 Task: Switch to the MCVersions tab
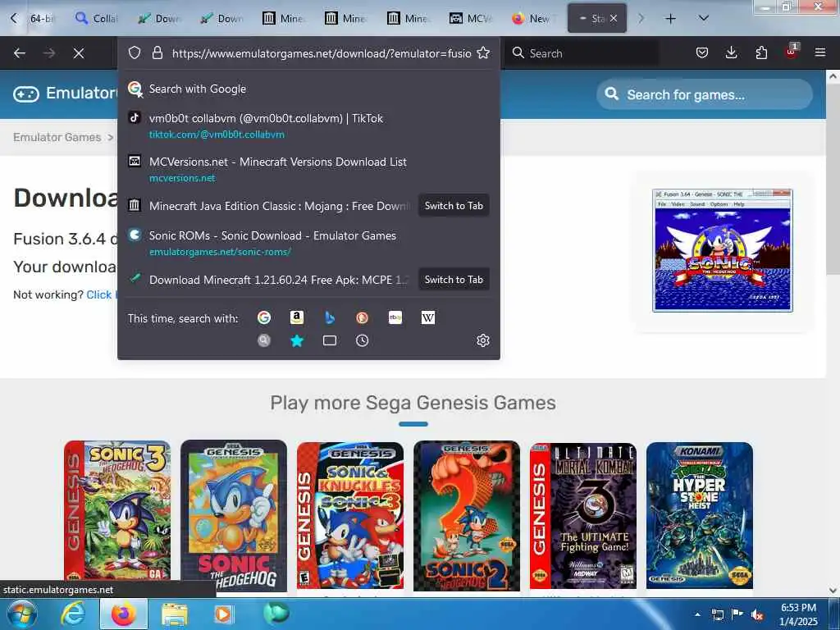coord(471,18)
